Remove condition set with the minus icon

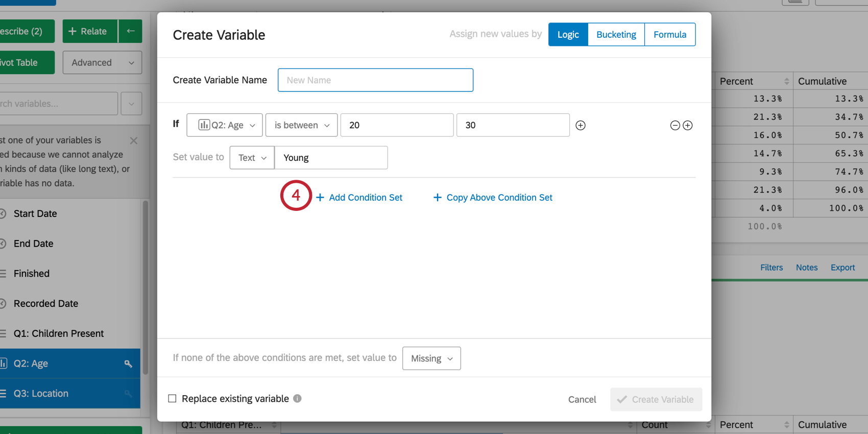click(674, 126)
